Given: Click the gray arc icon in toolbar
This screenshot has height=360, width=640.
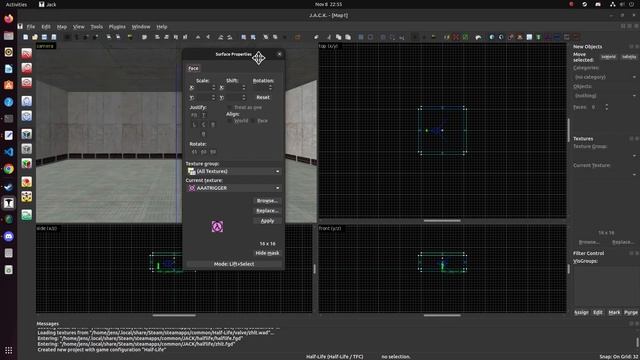Looking at the screenshot, I should coord(478,37).
